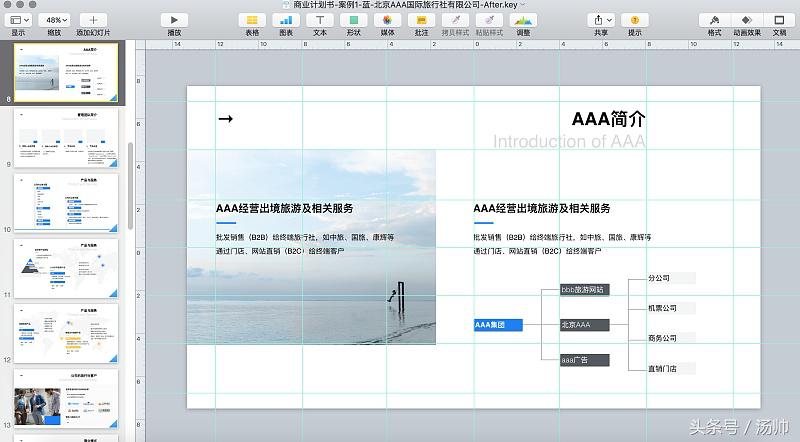Select slide 12 thumbnail
Viewport: 800px width, 442px height.
66,333
